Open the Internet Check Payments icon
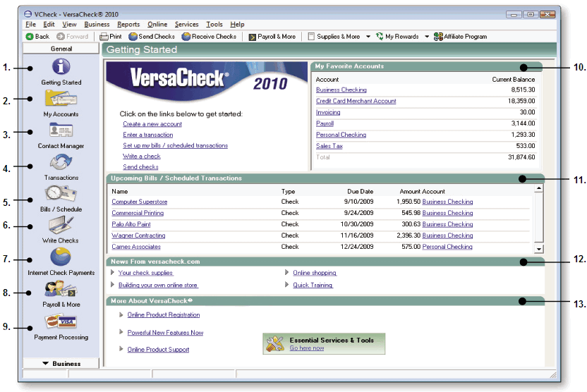 [61, 257]
